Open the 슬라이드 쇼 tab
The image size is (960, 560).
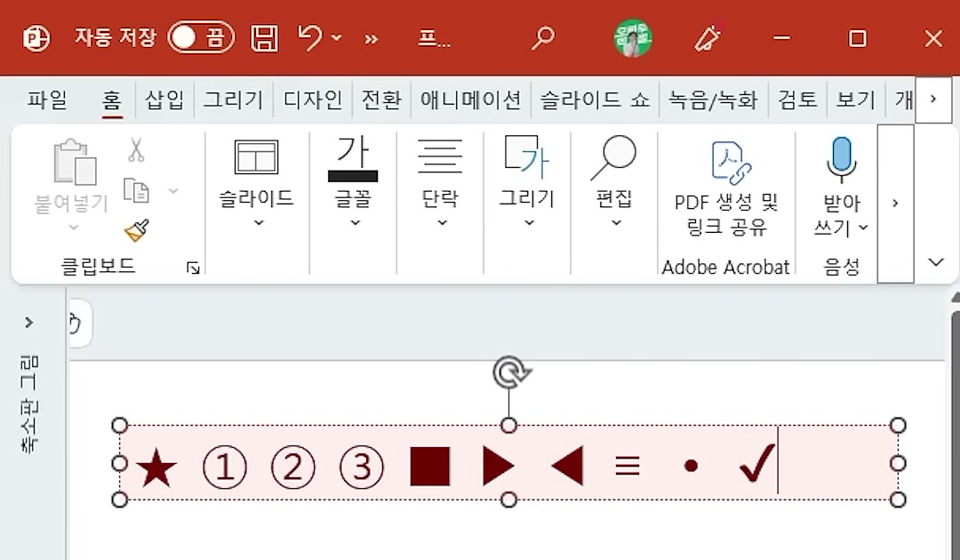pos(595,100)
